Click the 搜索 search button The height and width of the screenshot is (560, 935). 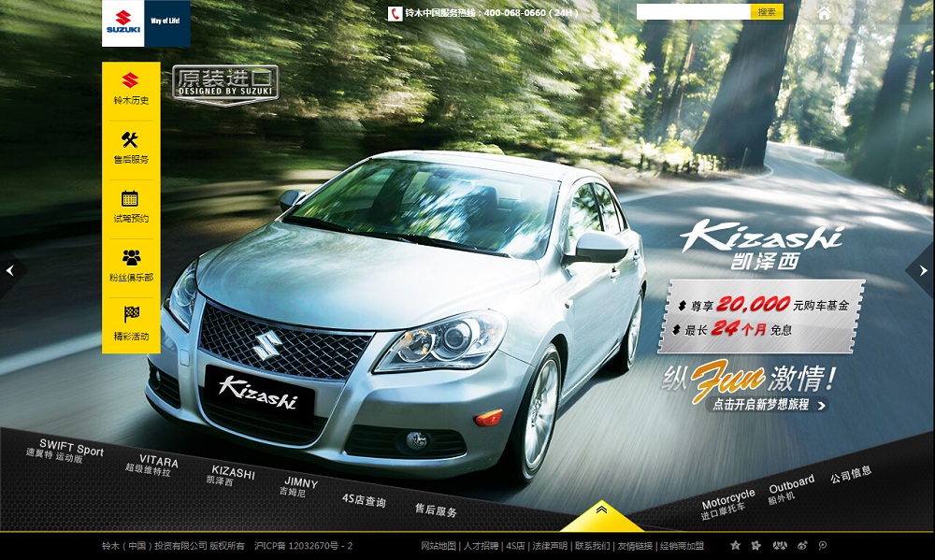767,12
